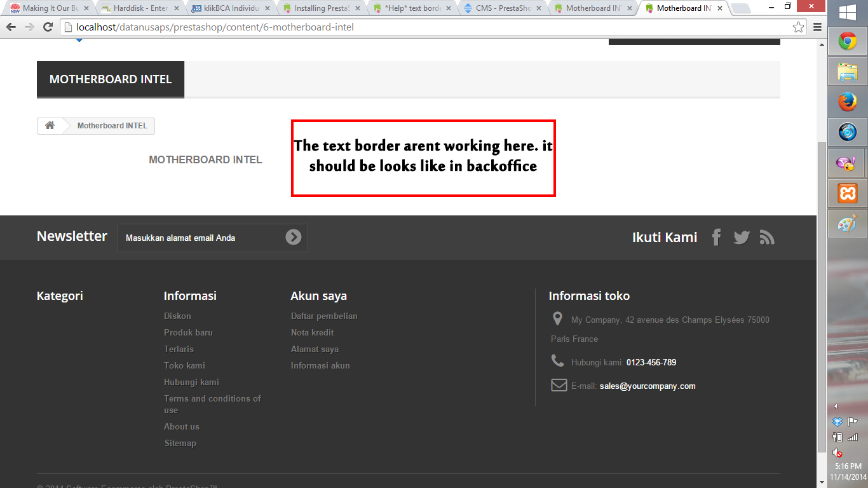Launch Google Chrome from taskbar

[847, 42]
